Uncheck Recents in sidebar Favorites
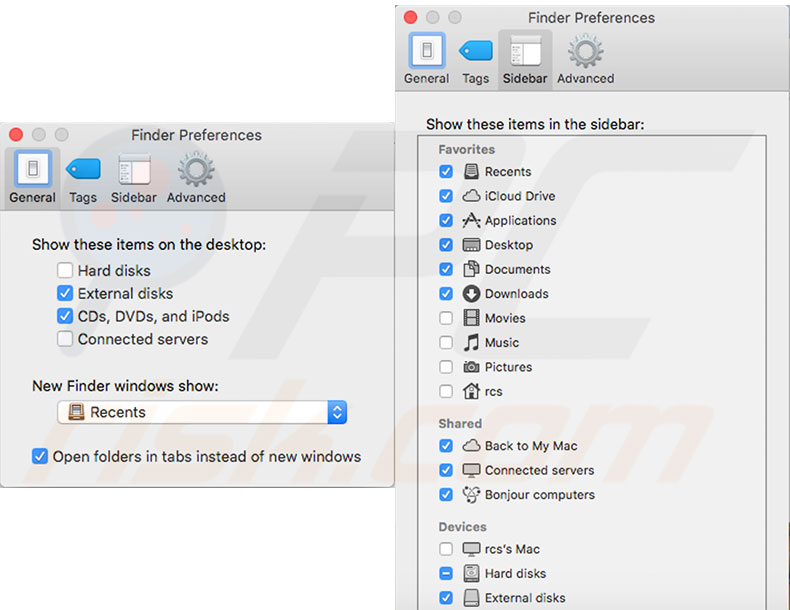790x610 pixels. 446,172
